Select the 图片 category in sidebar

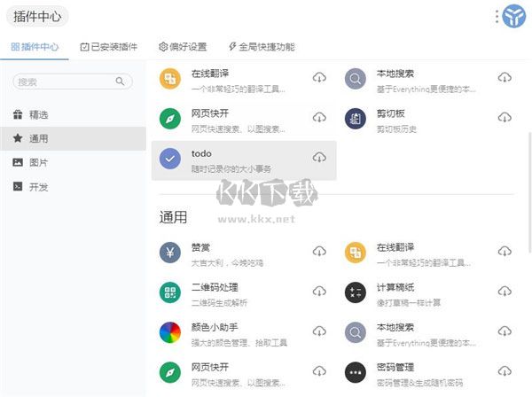(73, 162)
